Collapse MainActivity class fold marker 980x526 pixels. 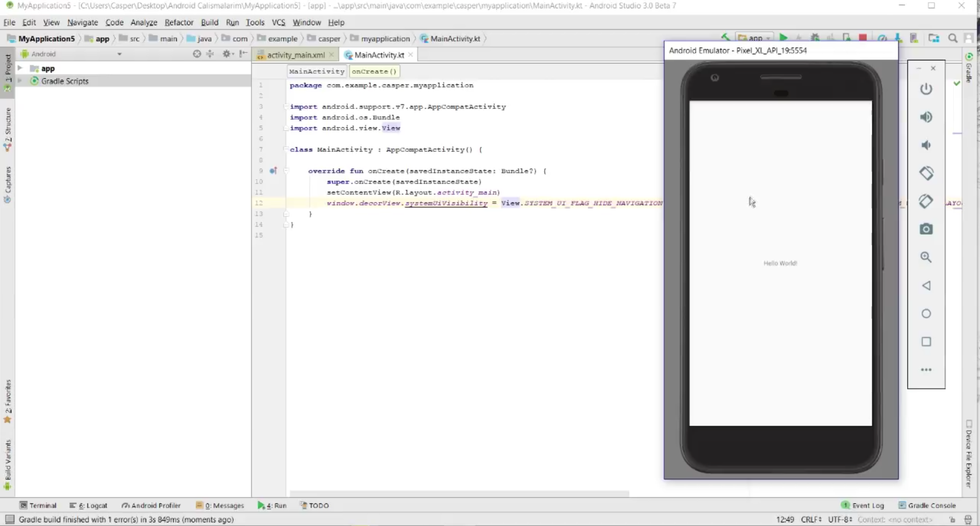click(x=286, y=149)
